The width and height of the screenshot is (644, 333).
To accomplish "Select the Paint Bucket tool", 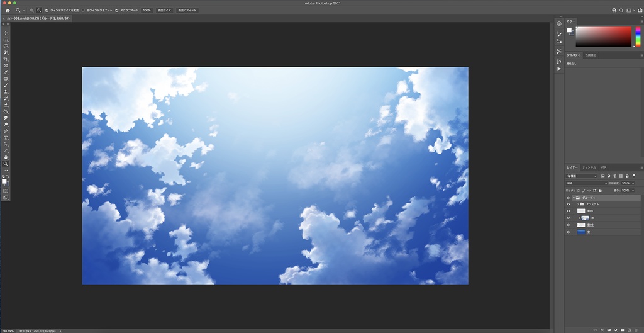I will coord(6,111).
